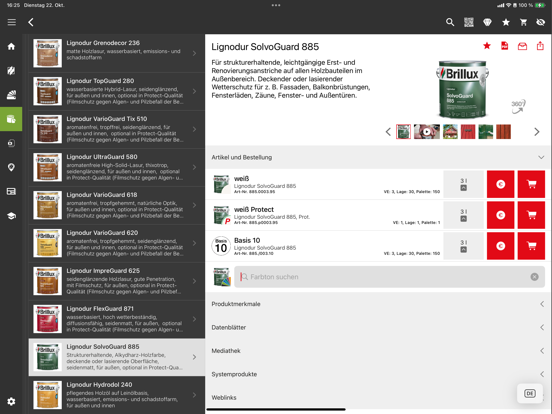Open Lignodur UltraGuard 580
The width and height of the screenshot is (552, 414).
[117, 168]
